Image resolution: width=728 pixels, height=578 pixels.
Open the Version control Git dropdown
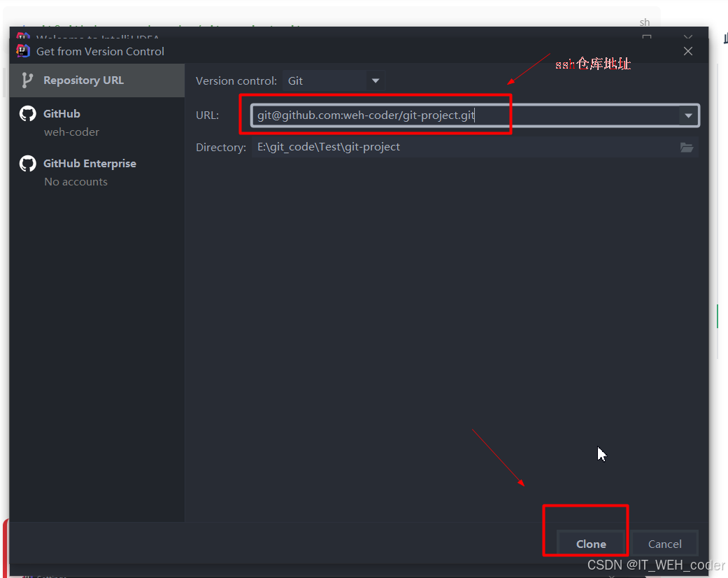click(x=333, y=81)
